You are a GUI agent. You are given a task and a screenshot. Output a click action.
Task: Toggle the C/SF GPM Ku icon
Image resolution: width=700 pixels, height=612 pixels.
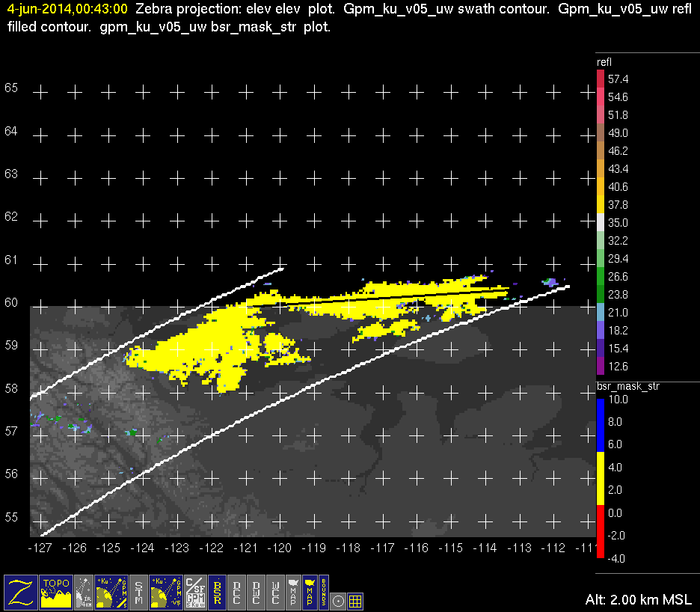195,591
